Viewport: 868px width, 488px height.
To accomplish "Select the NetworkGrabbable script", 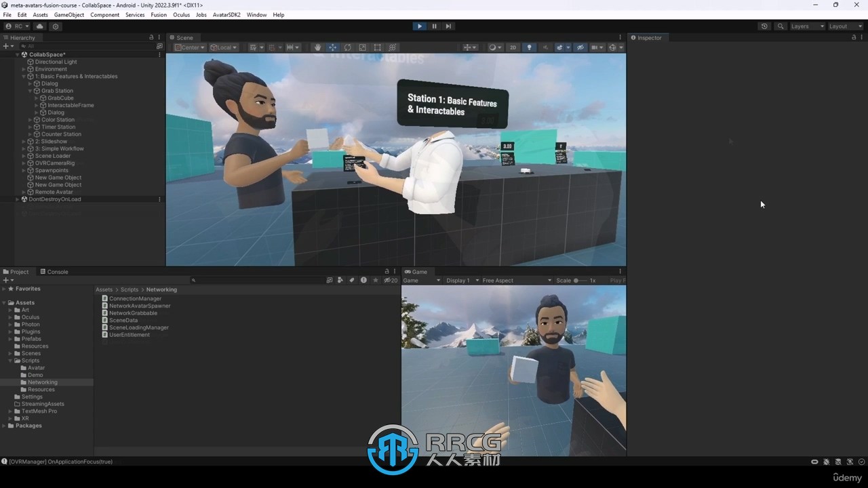I will click(133, 313).
